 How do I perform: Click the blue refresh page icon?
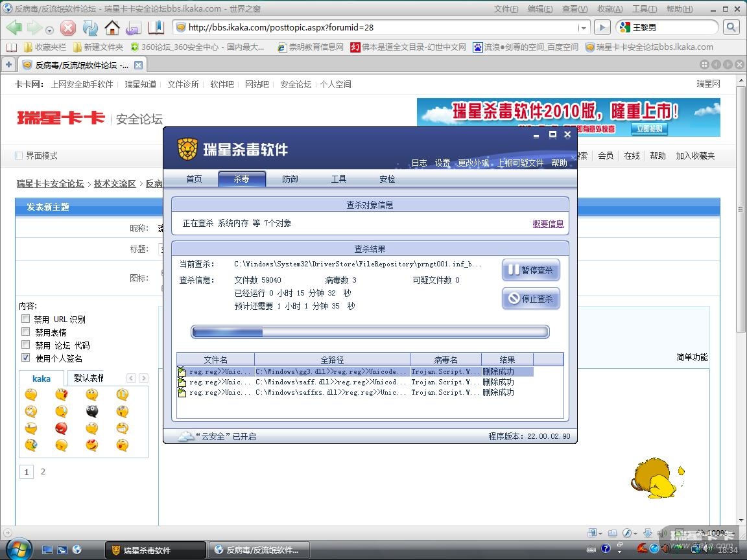90,28
